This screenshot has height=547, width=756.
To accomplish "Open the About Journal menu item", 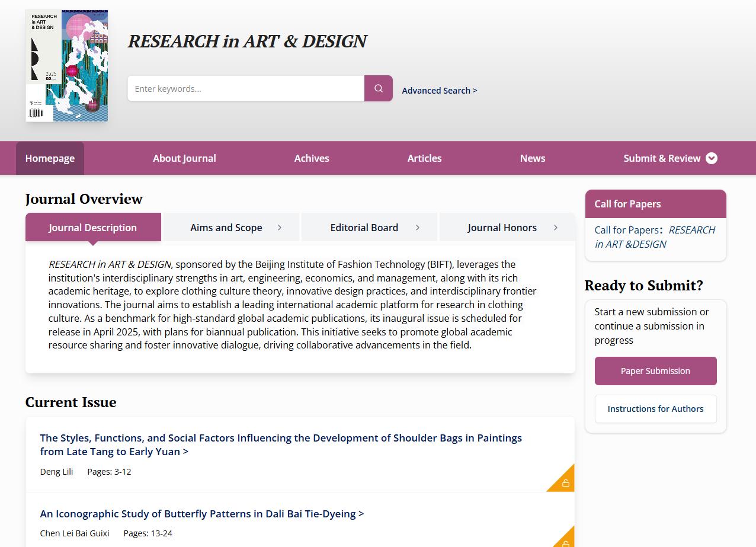I will click(x=184, y=158).
